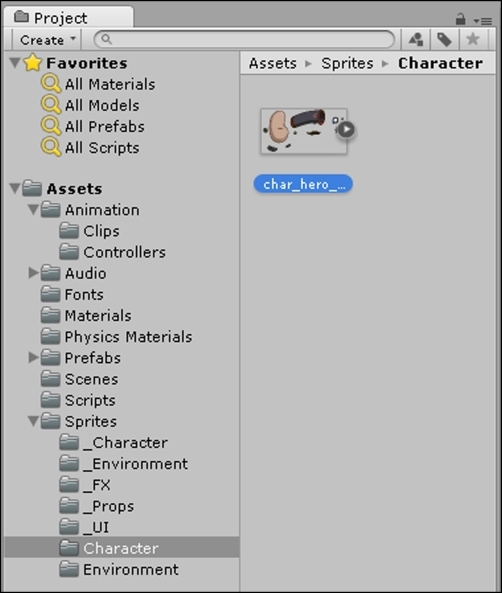The image size is (502, 593).
Task: Collapse the Sprites folder triangle
Action: [x=33, y=421]
